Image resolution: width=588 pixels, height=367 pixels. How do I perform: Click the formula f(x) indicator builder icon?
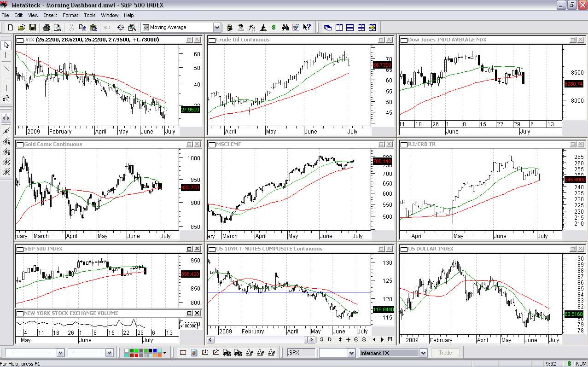click(252, 27)
